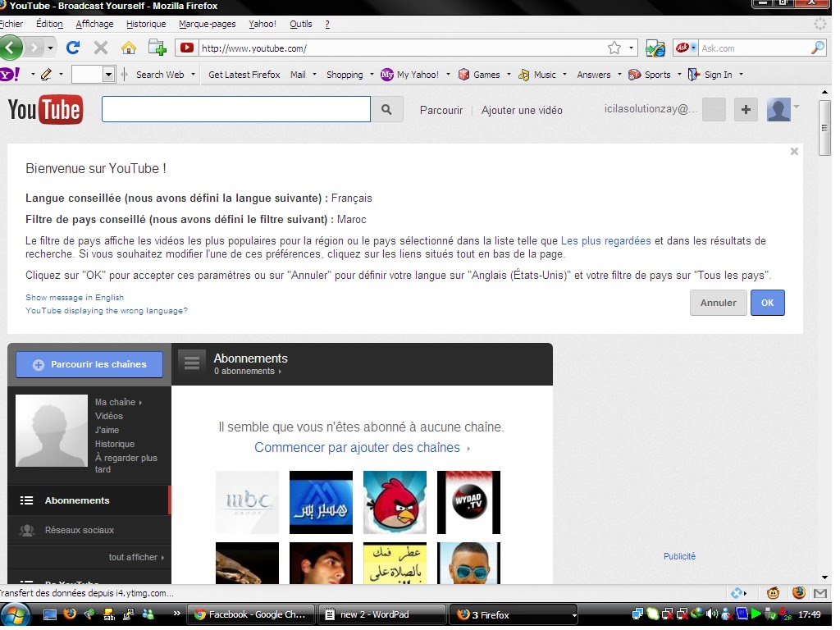Go to the Firefox home page icon
840x630 pixels.
click(x=129, y=48)
